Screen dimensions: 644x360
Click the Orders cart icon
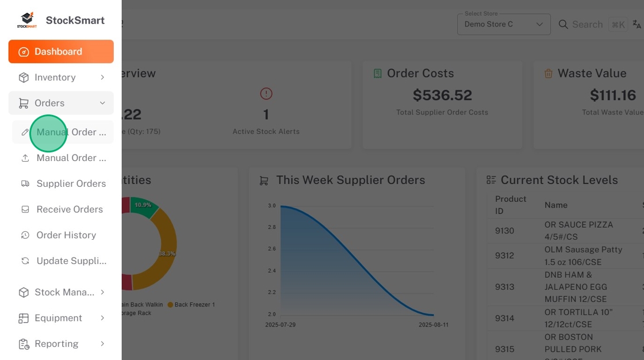coord(24,103)
